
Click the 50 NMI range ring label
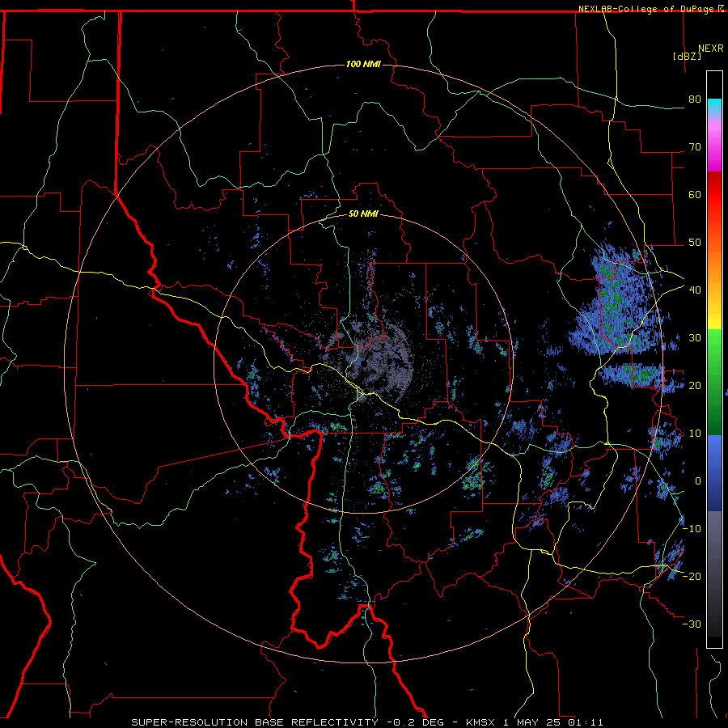tap(363, 214)
